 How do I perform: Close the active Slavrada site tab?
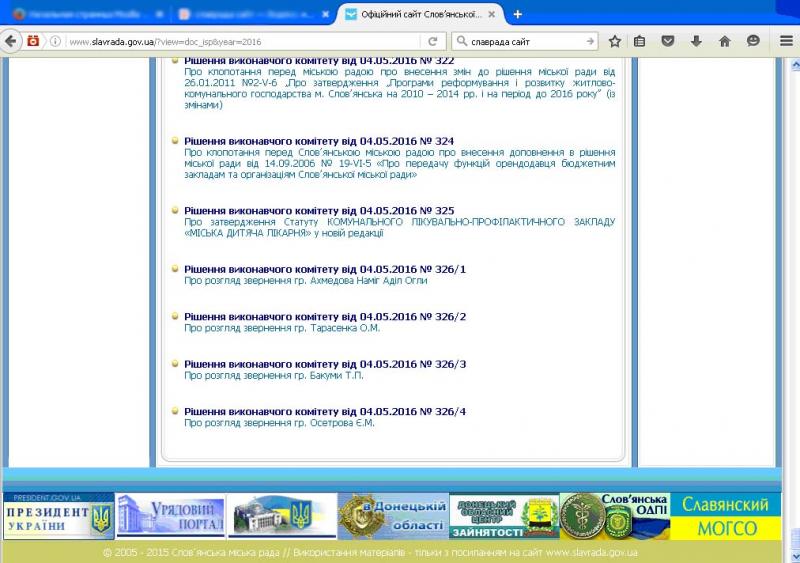click(495, 15)
